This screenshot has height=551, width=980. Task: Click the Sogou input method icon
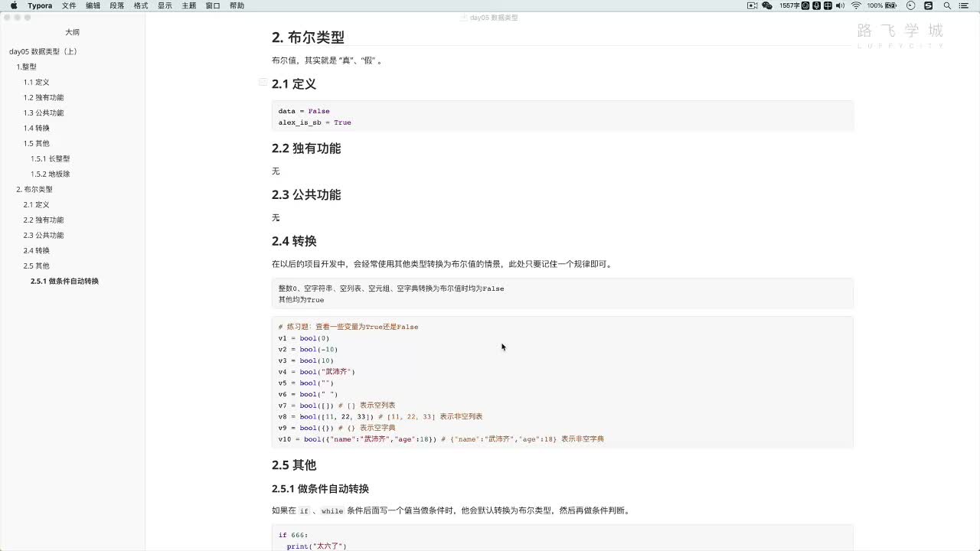(x=929, y=5)
